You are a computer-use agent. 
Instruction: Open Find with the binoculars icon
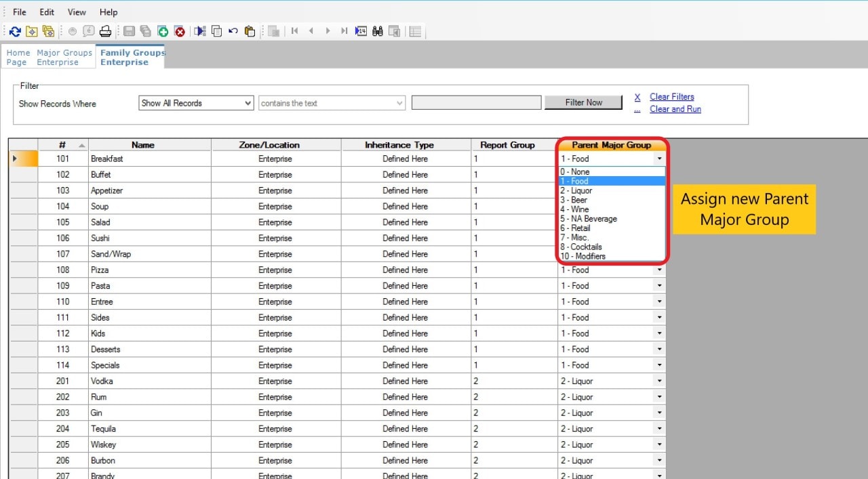(378, 31)
